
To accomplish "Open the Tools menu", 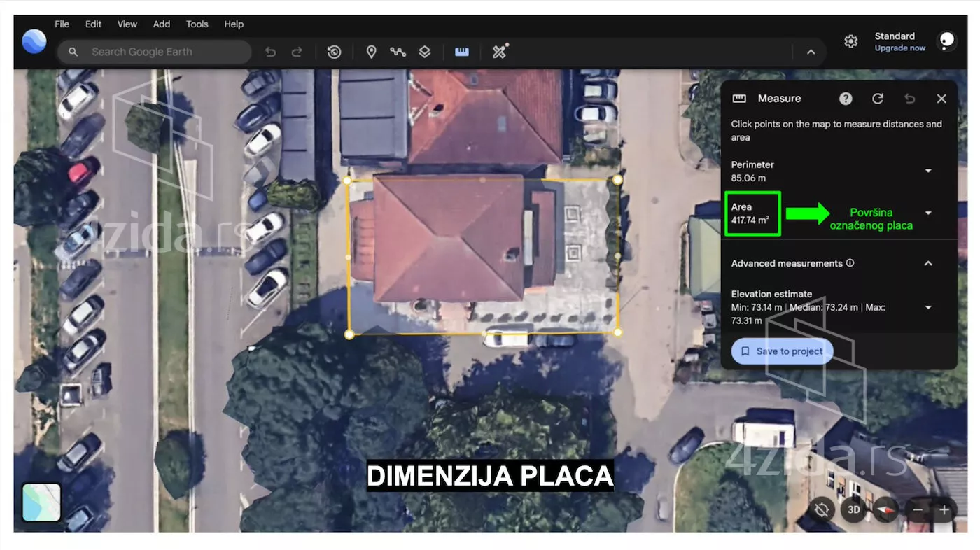I will point(197,24).
